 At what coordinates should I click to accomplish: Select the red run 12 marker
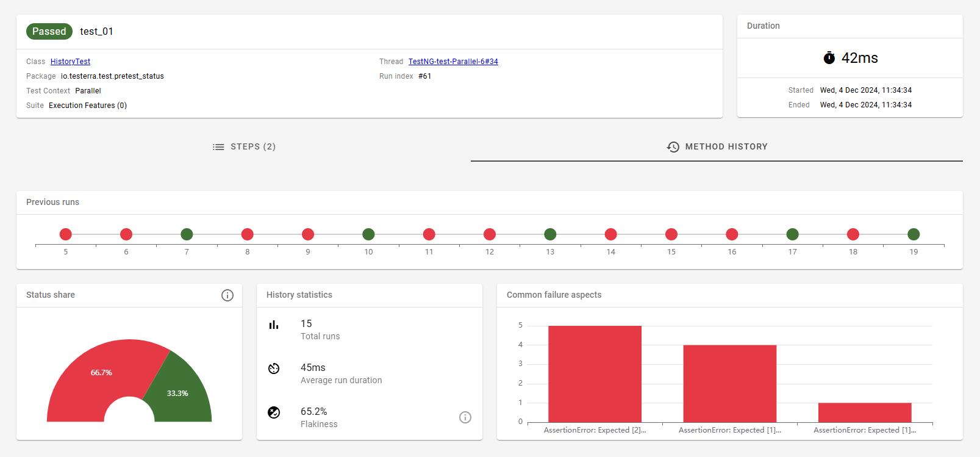pos(490,234)
